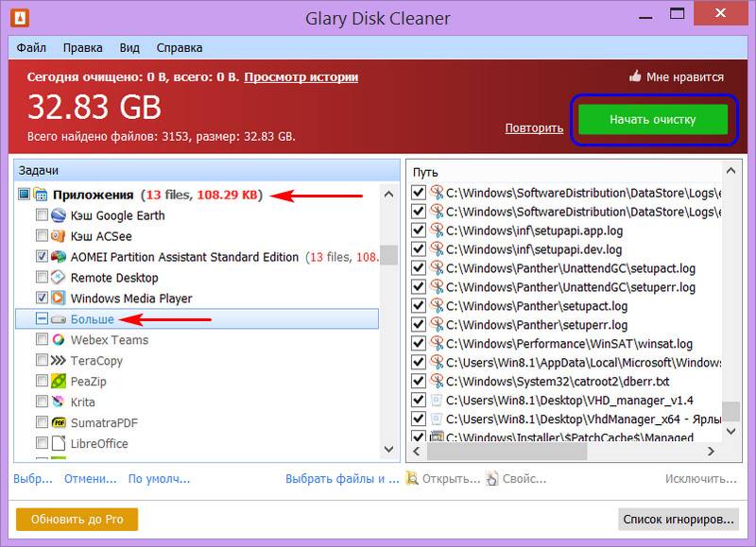The width and height of the screenshot is (756, 547).
Task: Enable the TeraCopy checkbox
Action: [x=42, y=361]
